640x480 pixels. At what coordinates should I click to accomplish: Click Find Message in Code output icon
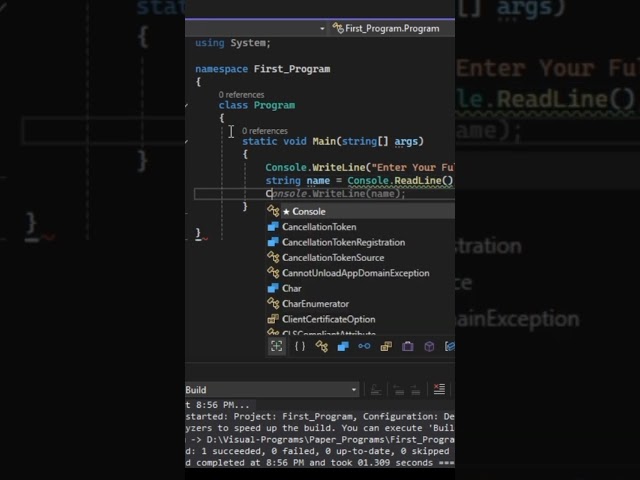pyautogui.click(x=376, y=390)
